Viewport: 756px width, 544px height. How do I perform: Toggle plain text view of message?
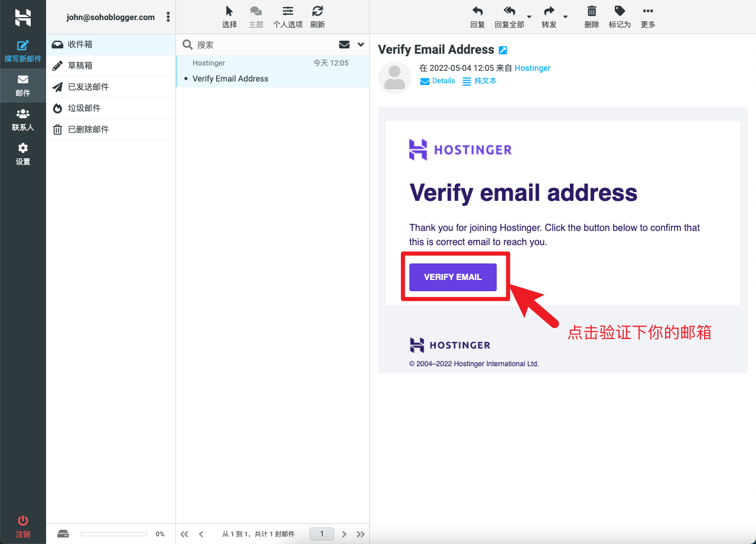pyautogui.click(x=480, y=81)
